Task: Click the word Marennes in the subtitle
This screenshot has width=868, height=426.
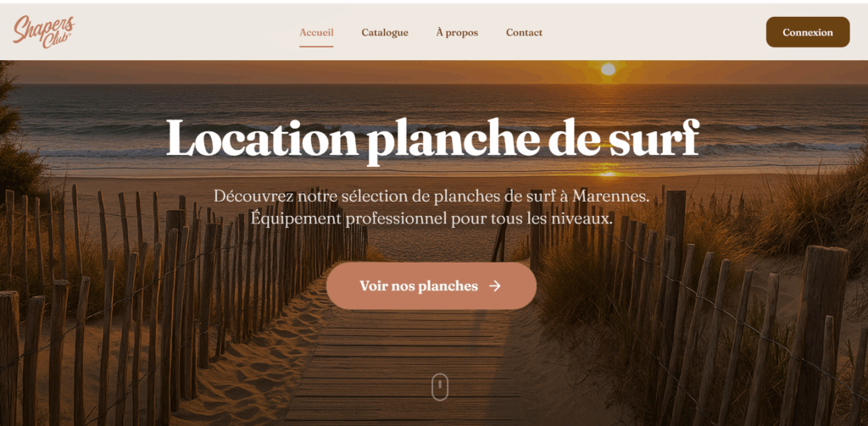Action: tap(610, 196)
